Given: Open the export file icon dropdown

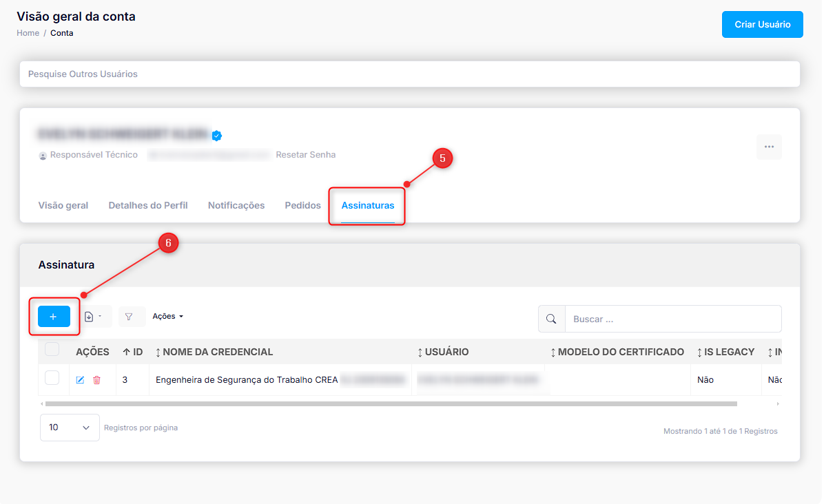Looking at the screenshot, I should tap(92, 317).
